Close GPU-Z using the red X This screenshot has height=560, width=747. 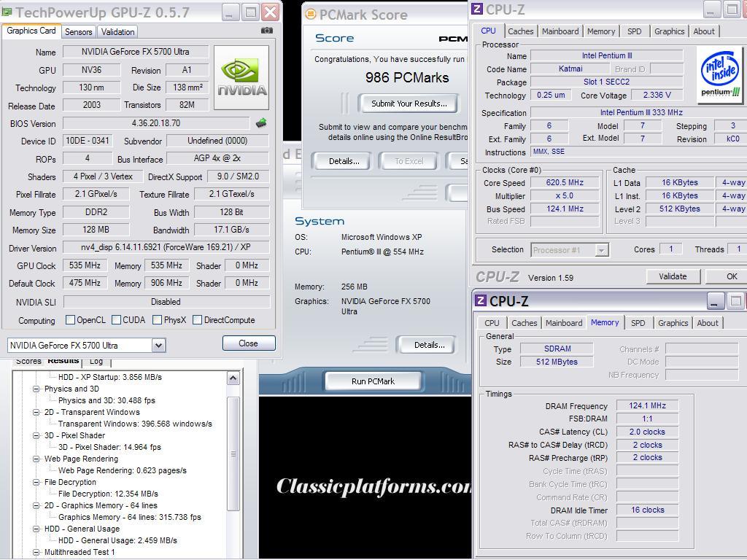coord(270,12)
